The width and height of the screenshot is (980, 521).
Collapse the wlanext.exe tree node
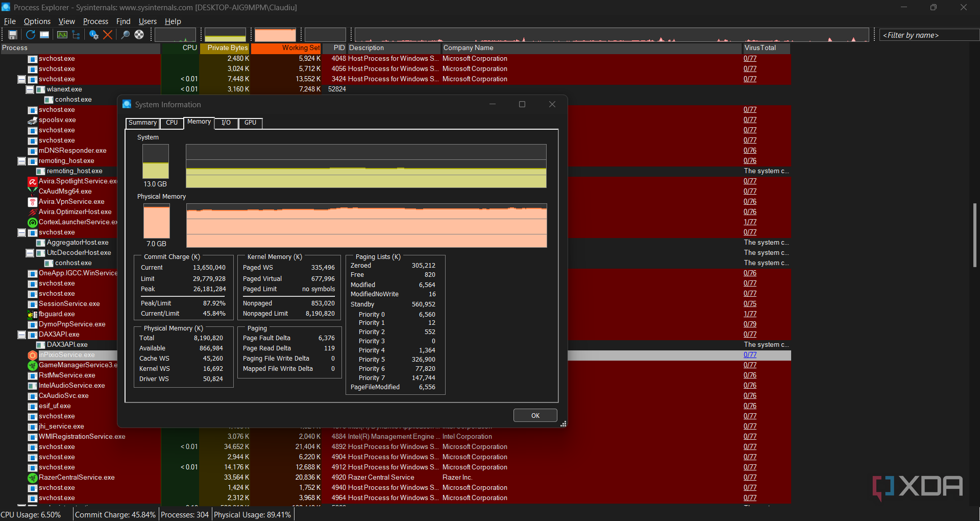pos(30,89)
